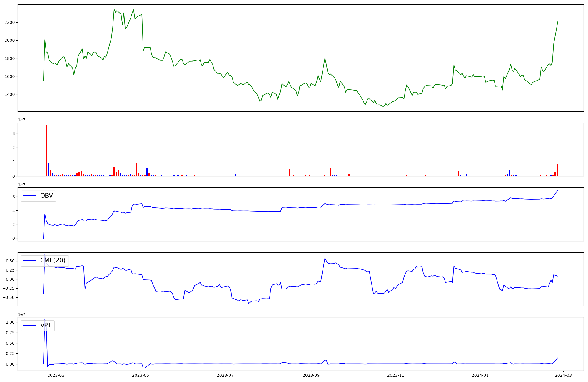Click the 0.50 tick on CMF axis
Screen dimensions: 588x382
click(11, 261)
